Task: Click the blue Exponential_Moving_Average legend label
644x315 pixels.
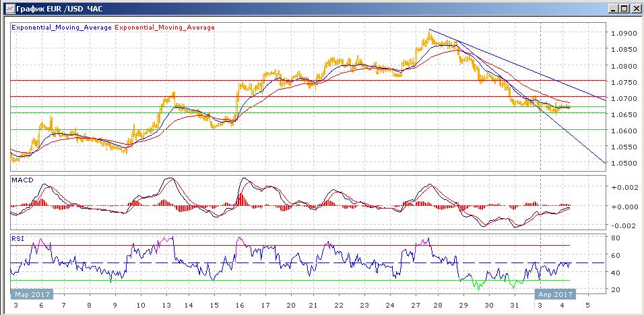Action: [x=61, y=28]
